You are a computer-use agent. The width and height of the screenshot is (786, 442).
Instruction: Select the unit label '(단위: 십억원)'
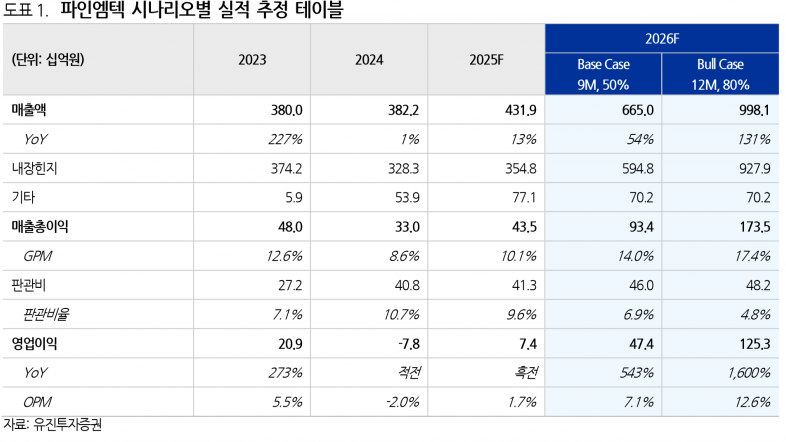(48, 60)
